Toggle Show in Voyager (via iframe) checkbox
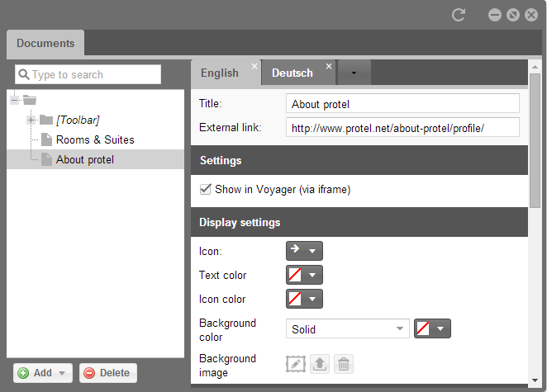547x392 pixels. (205, 190)
